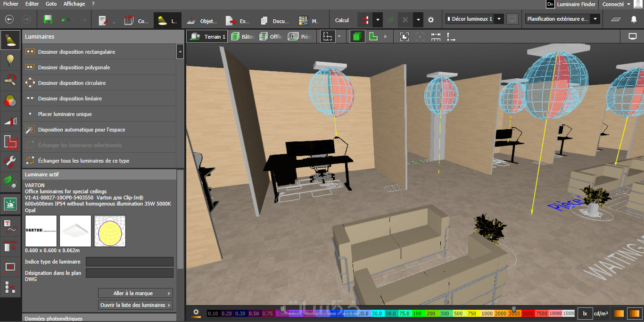The height and width of the screenshot is (322, 644).
Task: Expand the selection frame tool dropdown arrow
Action: (x=339, y=36)
